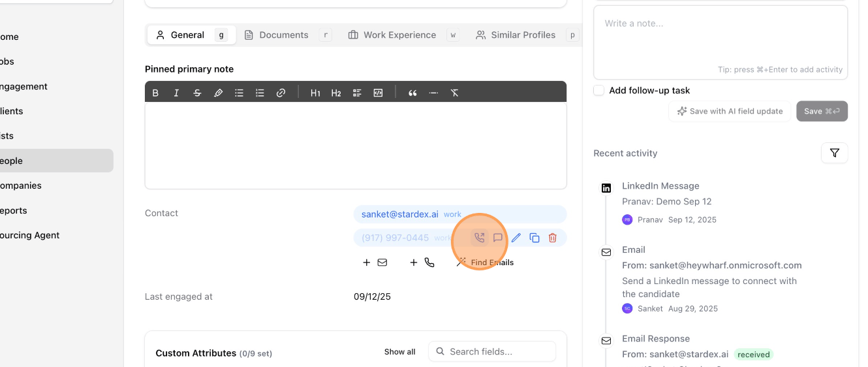Select the highlighter tool in note toolbar
868x367 pixels.
coord(218,93)
